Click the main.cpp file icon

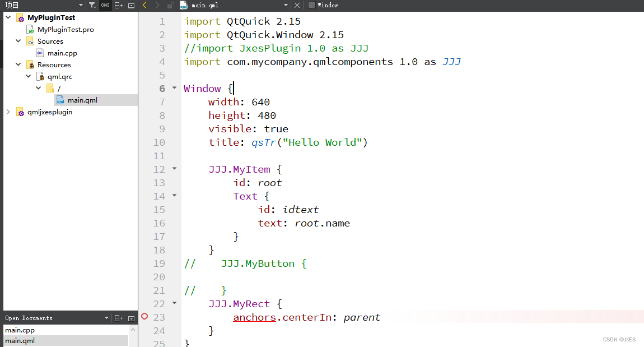coord(40,53)
